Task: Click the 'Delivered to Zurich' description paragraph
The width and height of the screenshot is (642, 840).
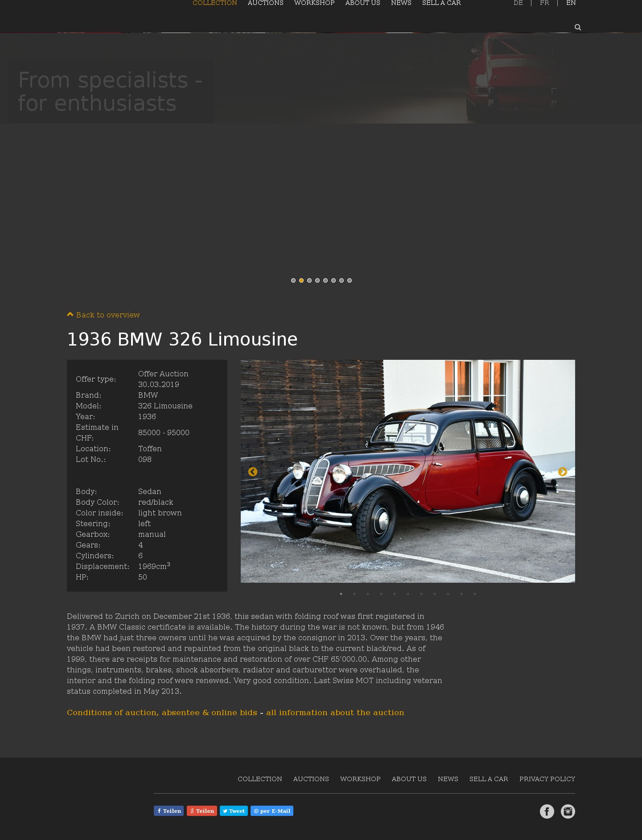Action: (x=255, y=654)
